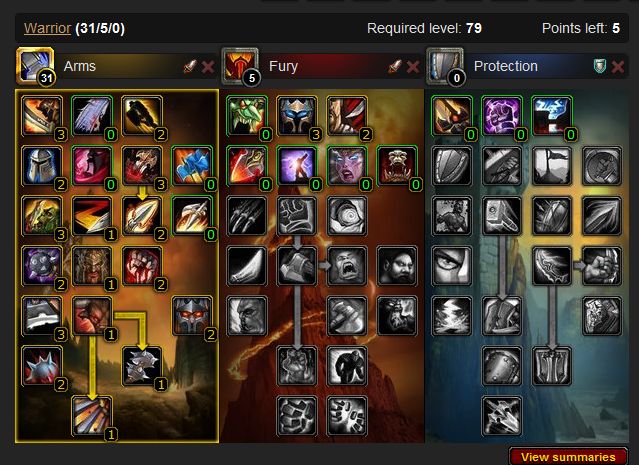Reset the Arms tree with red X
Image resolution: width=639 pixels, height=465 pixels.
[x=208, y=66]
